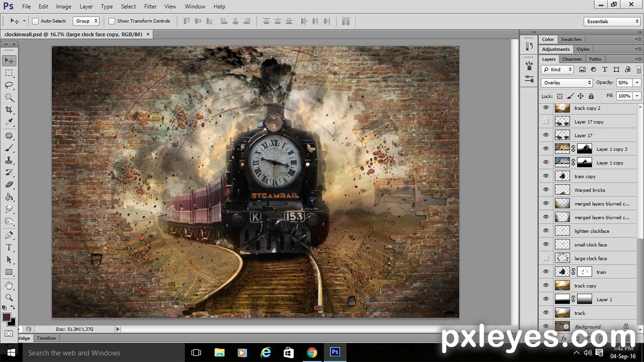
Task: Click the lock position icon
Action: click(580, 96)
